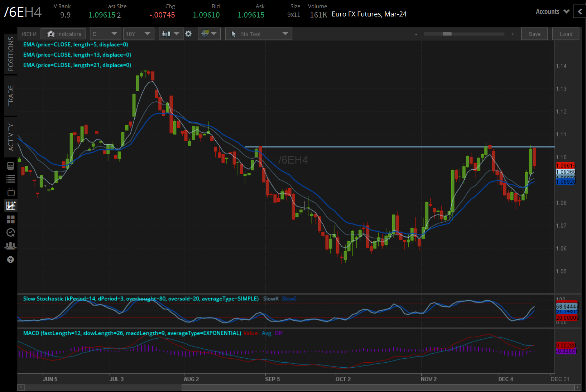Open the watchlist list icon in sidebar

pyautogui.click(x=11, y=179)
